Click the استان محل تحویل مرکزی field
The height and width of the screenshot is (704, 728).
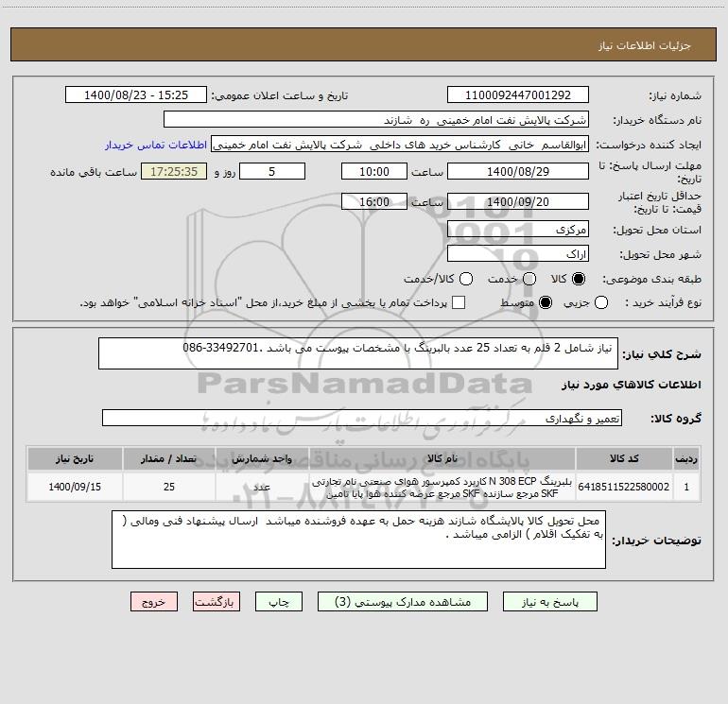pyautogui.click(x=518, y=230)
